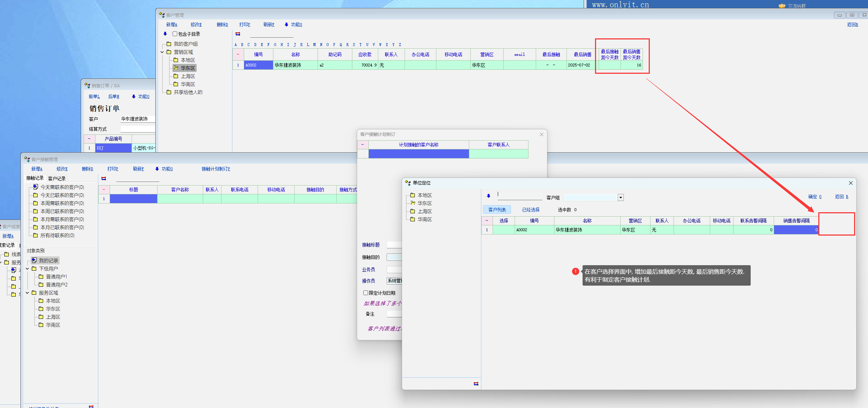Click the swap icon in 客户管理 window
Viewport: 868px width, 408px height.
pos(238,34)
